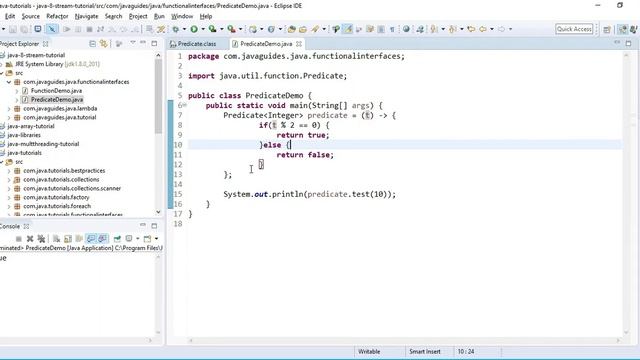Click the New Java Package toolbar icon

coord(253,29)
